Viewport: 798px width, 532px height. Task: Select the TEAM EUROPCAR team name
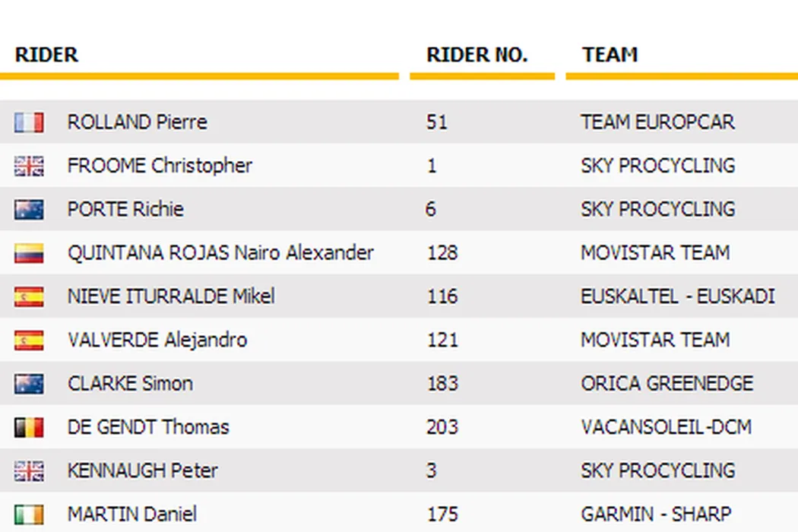657,122
